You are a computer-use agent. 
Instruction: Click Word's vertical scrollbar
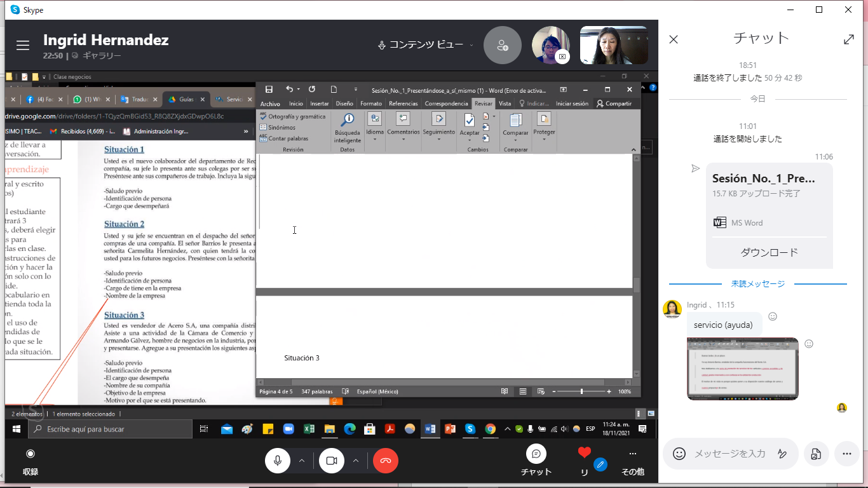pos(637,267)
